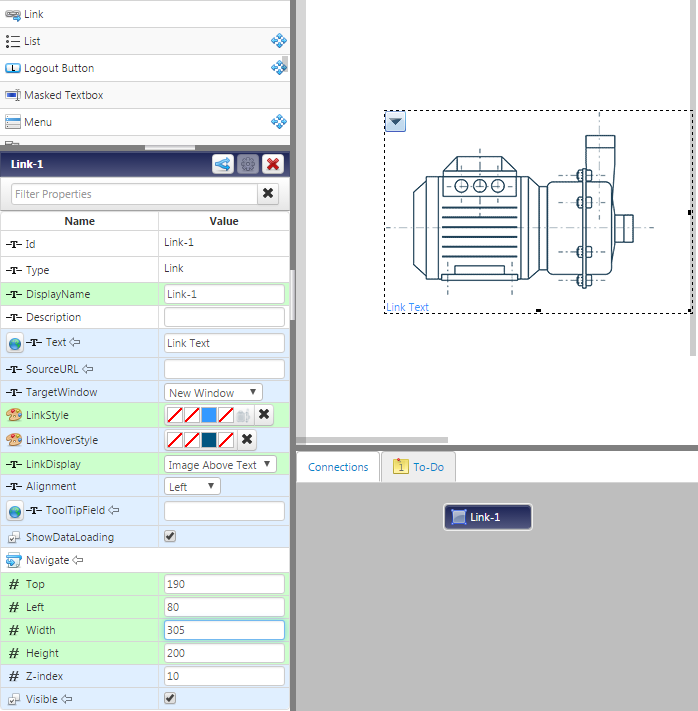Toggle the Visible checkbox
Image resolution: width=698 pixels, height=711 pixels.
click(x=170, y=698)
